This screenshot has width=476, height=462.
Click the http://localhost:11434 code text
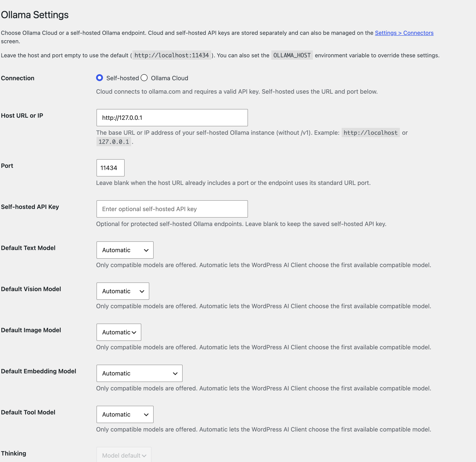(x=172, y=55)
